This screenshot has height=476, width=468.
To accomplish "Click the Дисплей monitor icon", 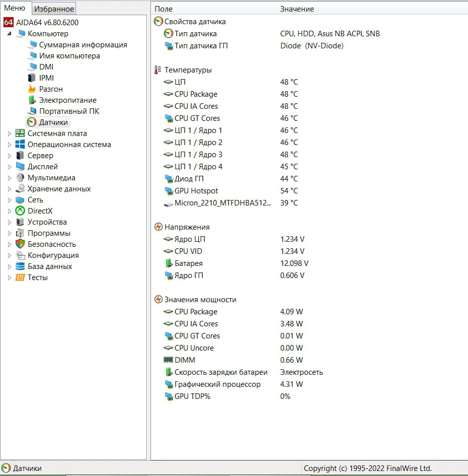I will [20, 166].
